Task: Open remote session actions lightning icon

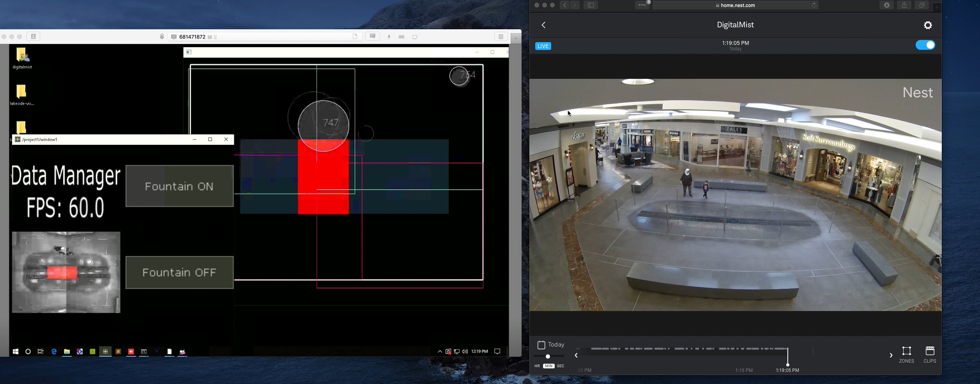Action: pyautogui.click(x=389, y=37)
